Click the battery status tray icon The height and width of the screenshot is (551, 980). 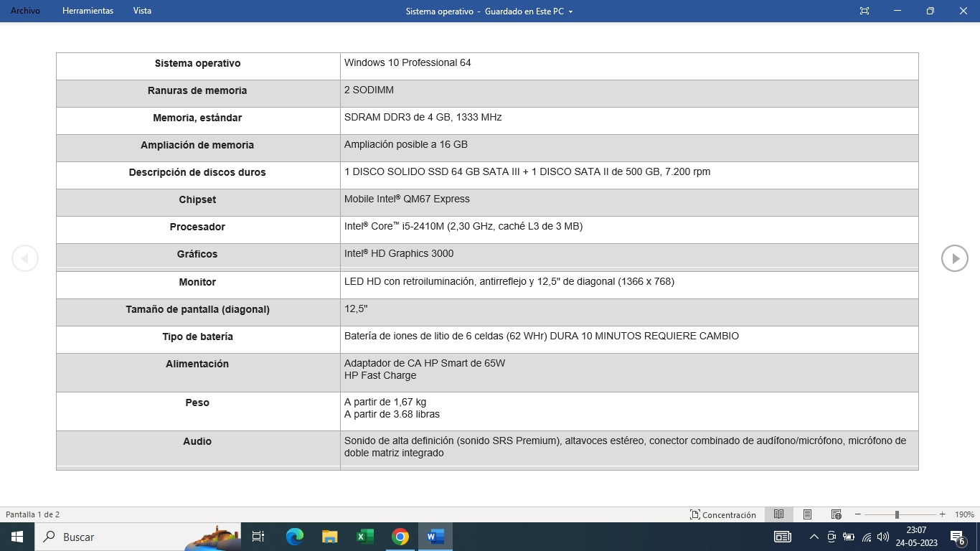pos(849,537)
